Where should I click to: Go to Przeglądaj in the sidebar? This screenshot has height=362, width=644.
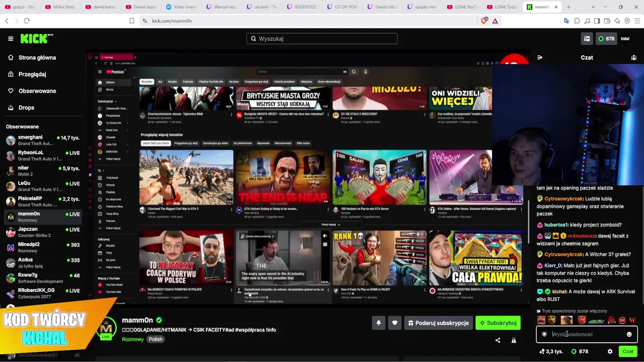pos(32,74)
